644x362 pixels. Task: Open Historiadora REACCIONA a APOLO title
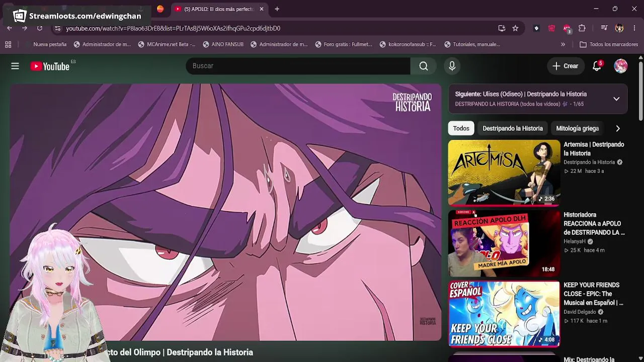594,224
